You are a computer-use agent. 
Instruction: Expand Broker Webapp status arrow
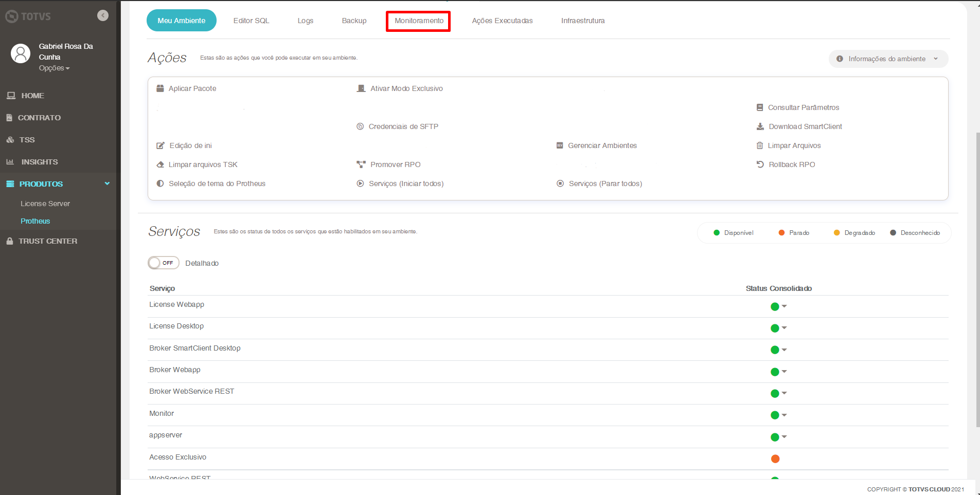click(x=784, y=372)
